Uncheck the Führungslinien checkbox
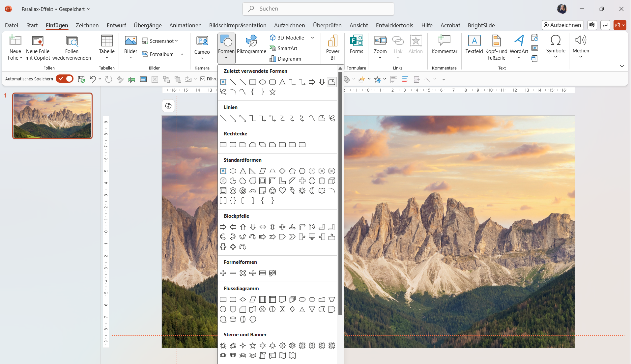The width and height of the screenshot is (631, 364). click(203, 79)
